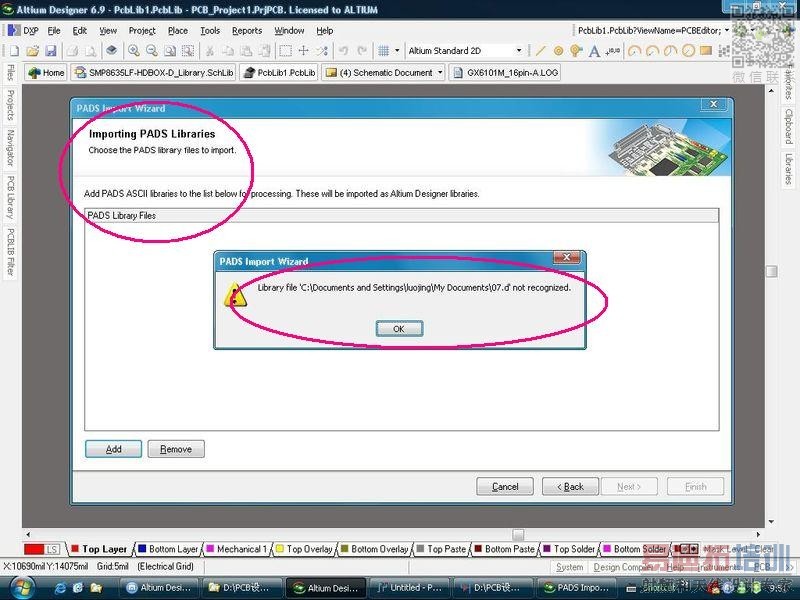Select the Bottom Layer tab
Viewport: 800px width, 600px height.
pyautogui.click(x=168, y=549)
